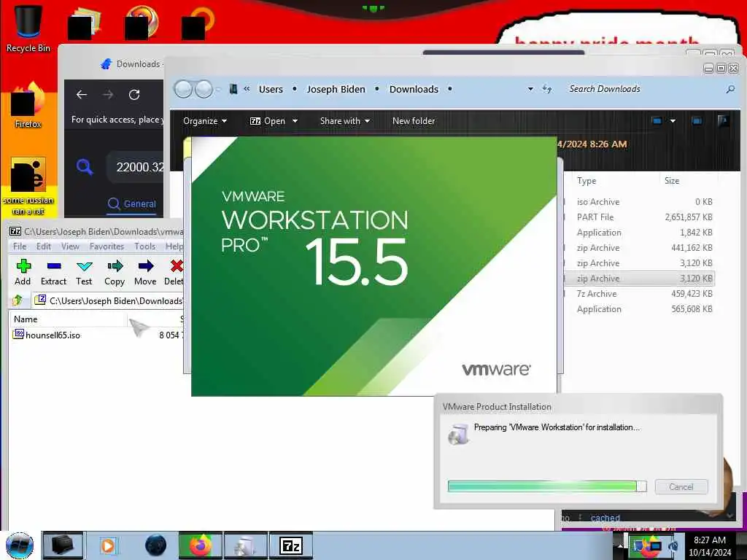
Task: Reload the page in the Downloads browser window
Action: pyautogui.click(x=134, y=95)
